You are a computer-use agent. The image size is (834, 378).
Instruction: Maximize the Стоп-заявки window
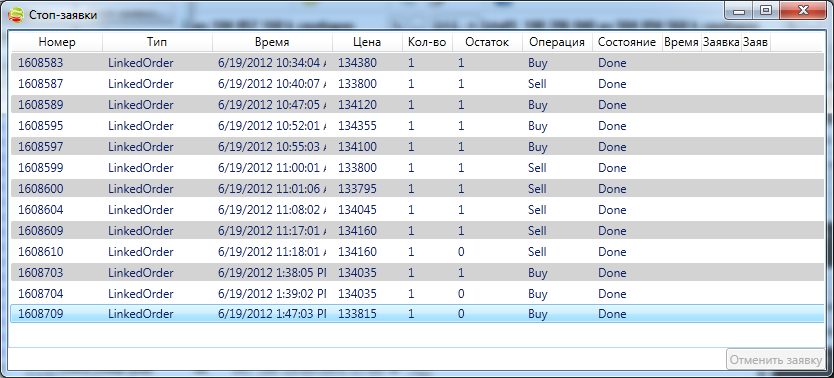(765, 10)
